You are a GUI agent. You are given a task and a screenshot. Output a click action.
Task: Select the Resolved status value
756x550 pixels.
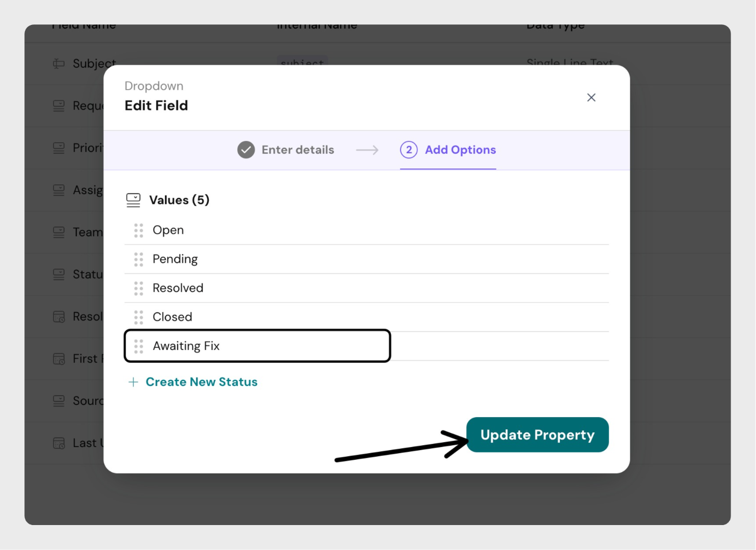click(178, 288)
